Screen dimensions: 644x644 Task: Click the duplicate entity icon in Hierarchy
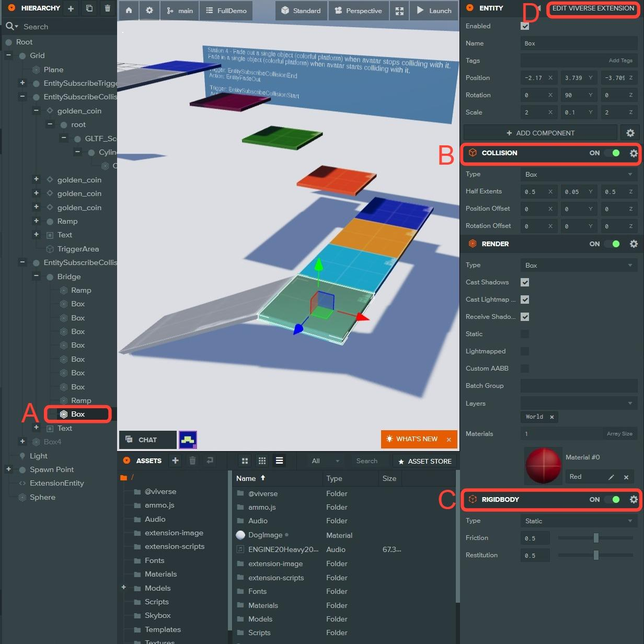tap(89, 8)
